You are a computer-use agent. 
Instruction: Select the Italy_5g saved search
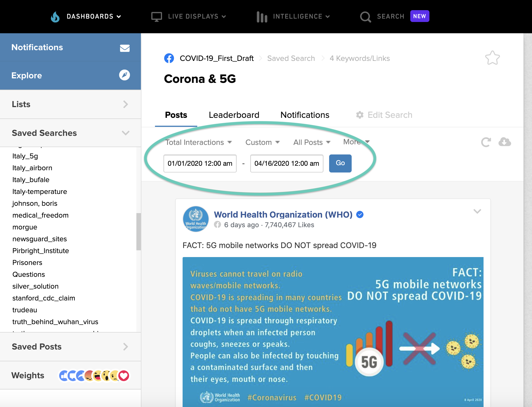25,156
